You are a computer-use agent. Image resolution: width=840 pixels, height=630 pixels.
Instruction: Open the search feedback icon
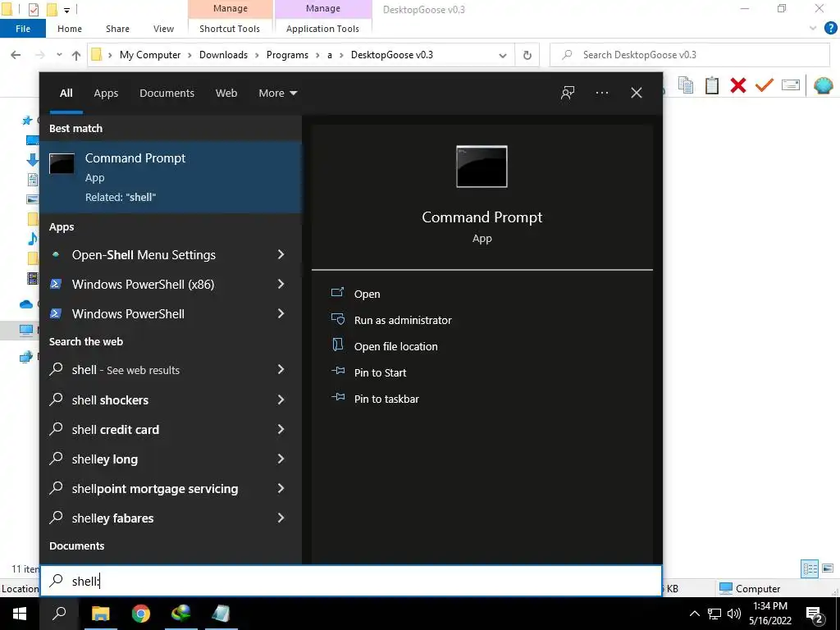tap(568, 93)
